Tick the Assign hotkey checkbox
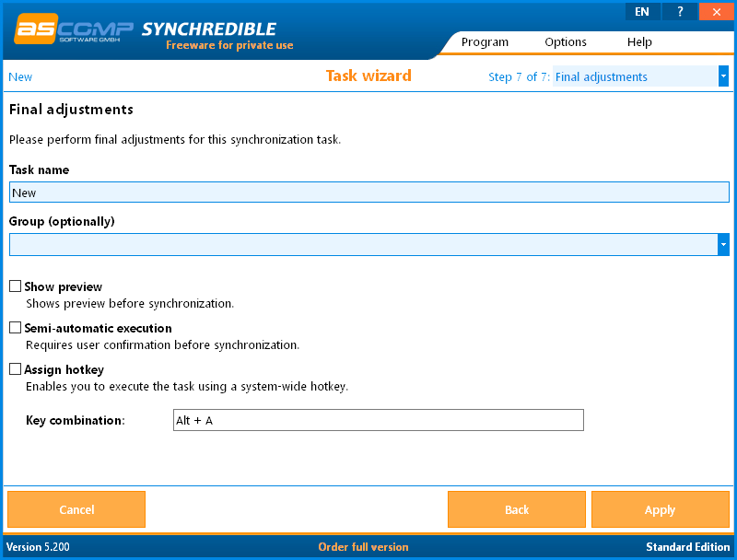Image resolution: width=737 pixels, height=560 pixels. (16, 368)
